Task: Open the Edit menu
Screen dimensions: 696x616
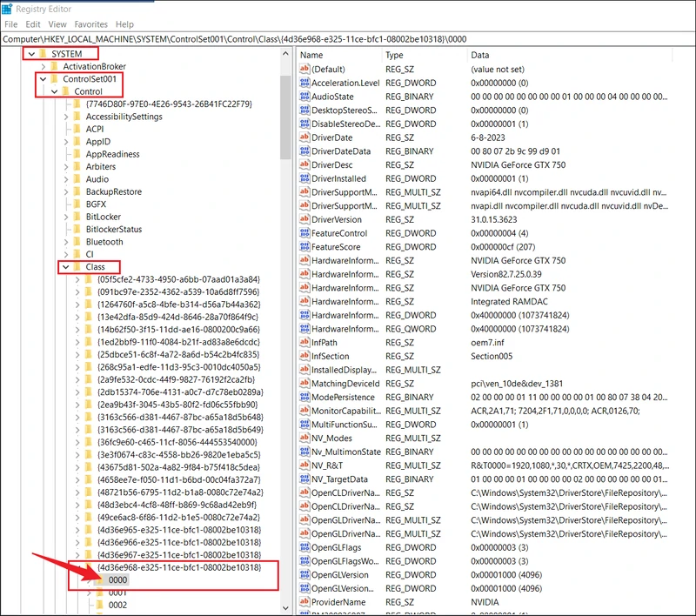Action: (33, 24)
